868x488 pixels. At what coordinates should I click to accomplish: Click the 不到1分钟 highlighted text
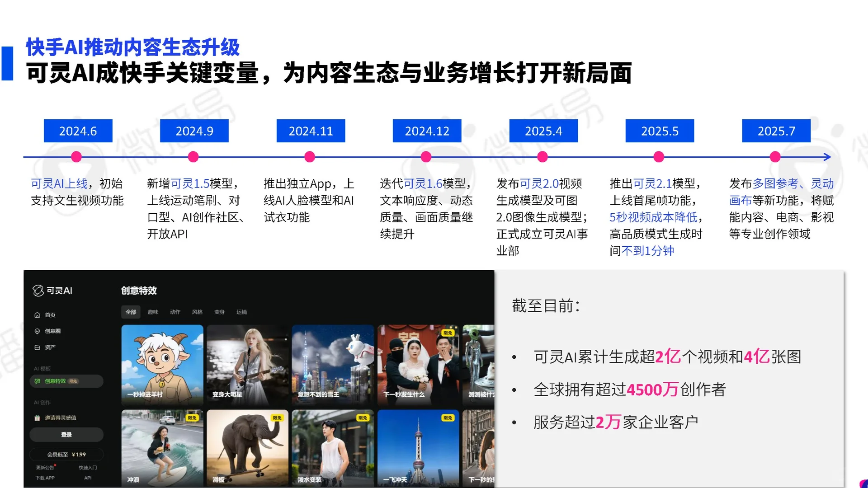[648, 251]
